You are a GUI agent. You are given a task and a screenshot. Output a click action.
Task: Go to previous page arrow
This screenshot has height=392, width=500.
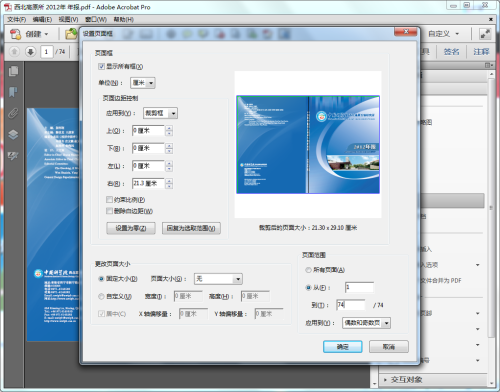pyautogui.click(x=14, y=52)
